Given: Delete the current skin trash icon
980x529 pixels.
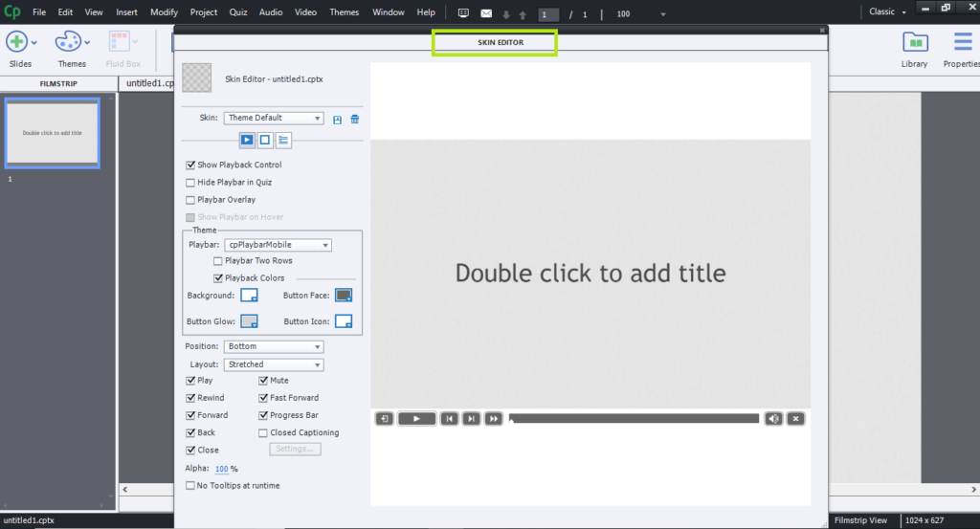Looking at the screenshot, I should click(x=354, y=119).
